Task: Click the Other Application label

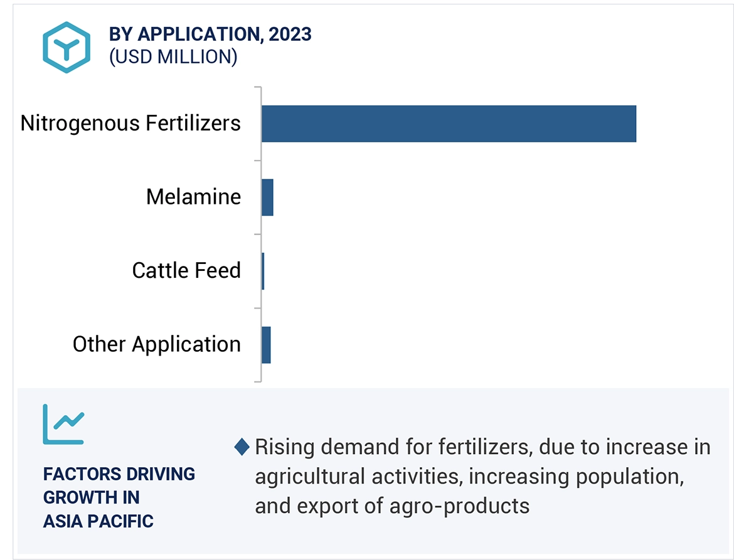Action: [157, 344]
